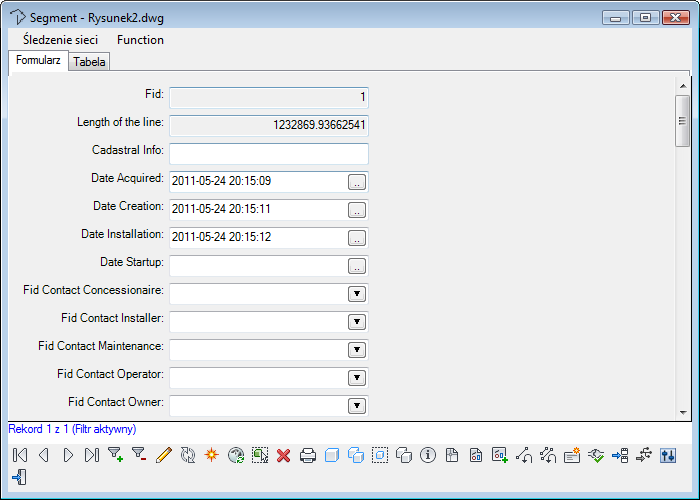Switch to the Formularz tab
The width and height of the screenshot is (700, 500).
(38, 60)
